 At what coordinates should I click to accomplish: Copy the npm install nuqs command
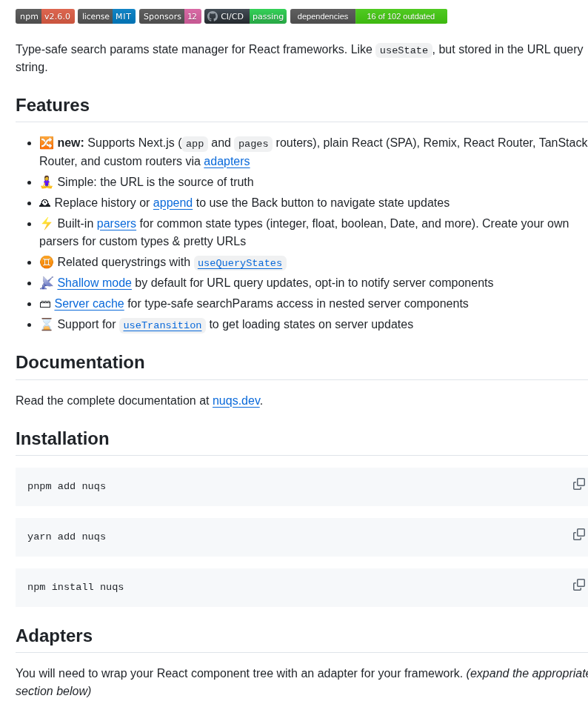click(x=578, y=585)
